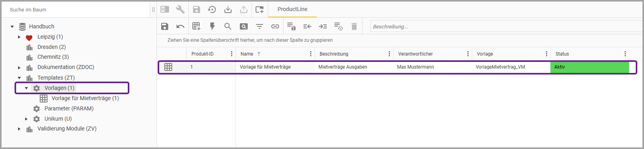
Task: Click the boxed magnifier search icon
Action: click(x=244, y=26)
